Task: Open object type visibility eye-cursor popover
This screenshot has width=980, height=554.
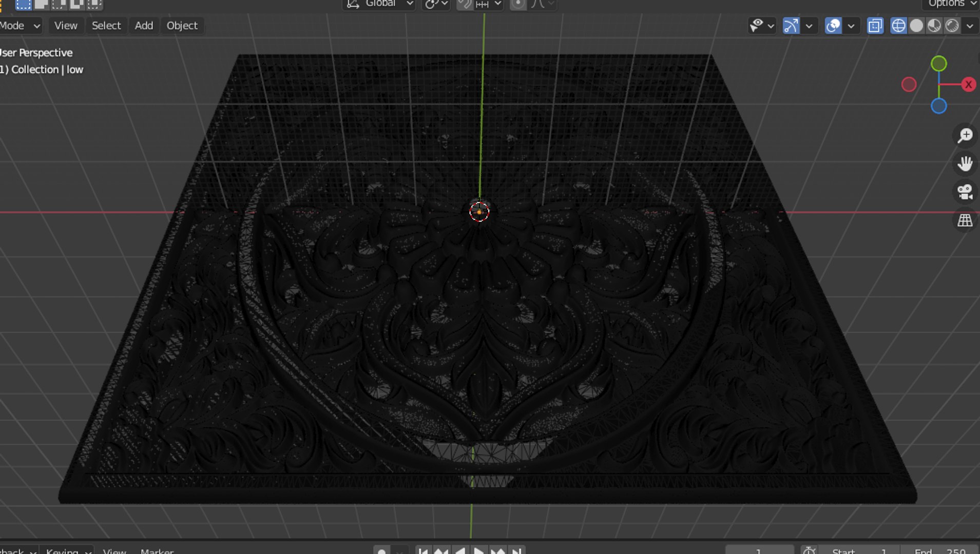Action: tap(762, 26)
